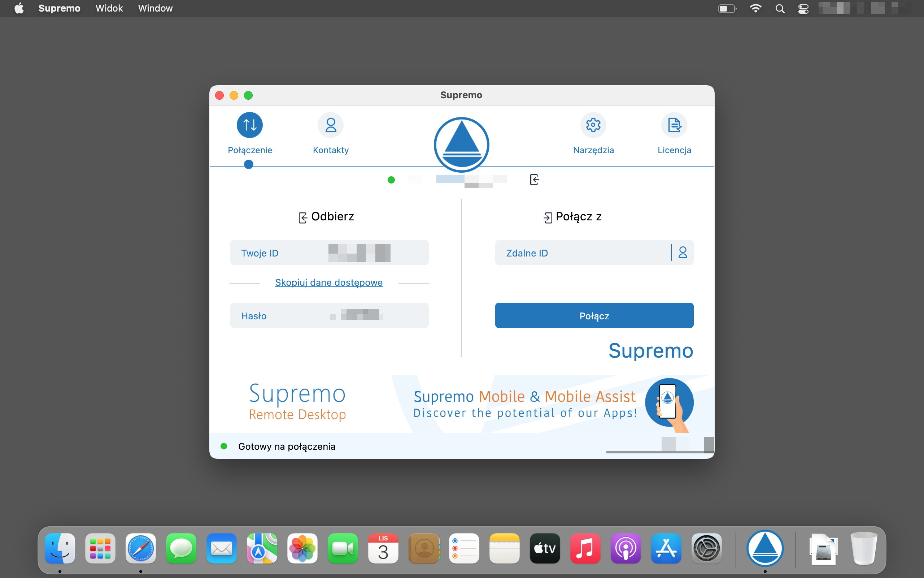
Task: Click the large Supremo sailboat logo
Action: [462, 145]
